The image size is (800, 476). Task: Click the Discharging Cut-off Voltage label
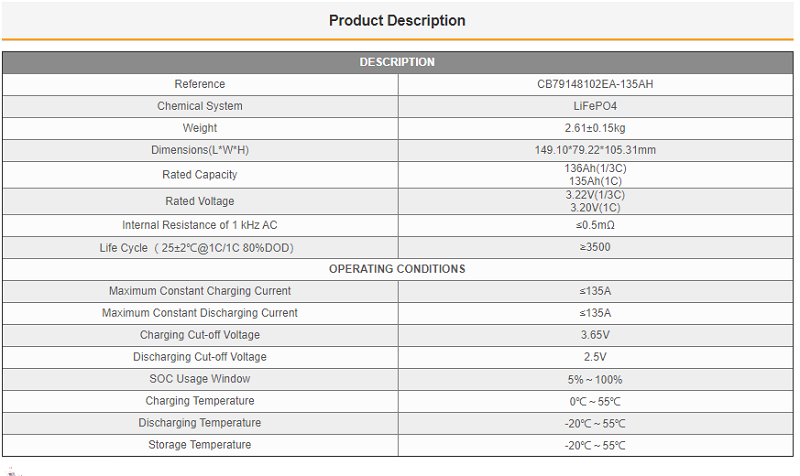pyautogui.click(x=199, y=357)
